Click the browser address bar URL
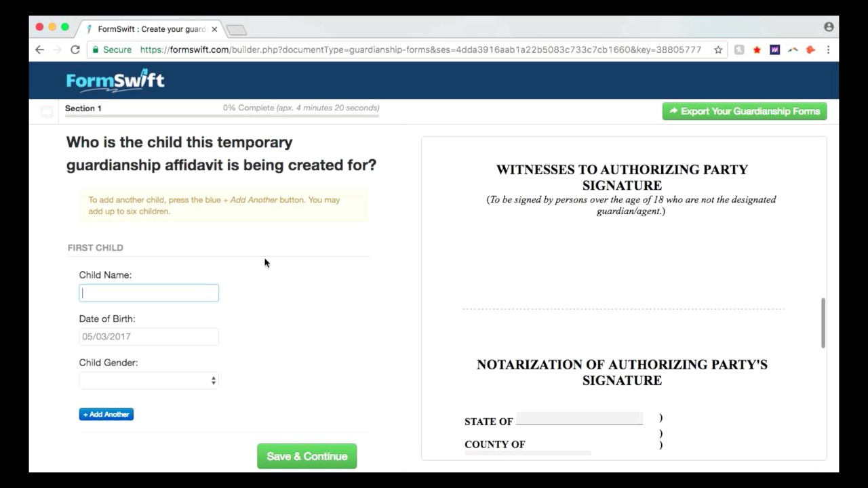Screen dimensions: 868x488 pos(420,49)
